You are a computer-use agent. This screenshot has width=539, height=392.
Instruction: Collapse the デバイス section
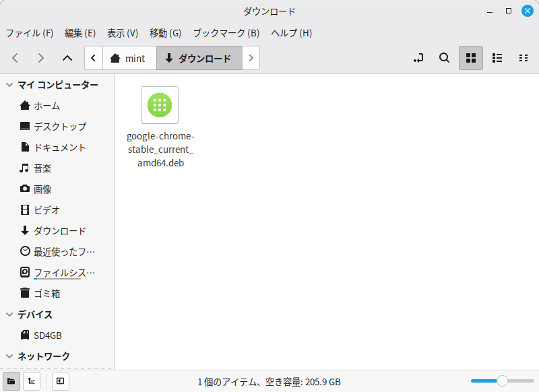pos(9,315)
